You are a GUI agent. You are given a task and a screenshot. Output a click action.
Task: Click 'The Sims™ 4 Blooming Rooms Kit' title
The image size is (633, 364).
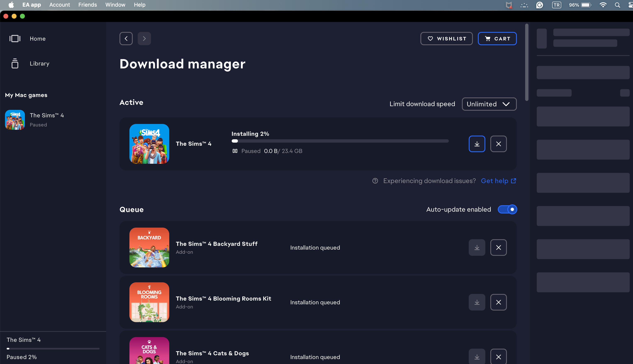[x=223, y=298]
